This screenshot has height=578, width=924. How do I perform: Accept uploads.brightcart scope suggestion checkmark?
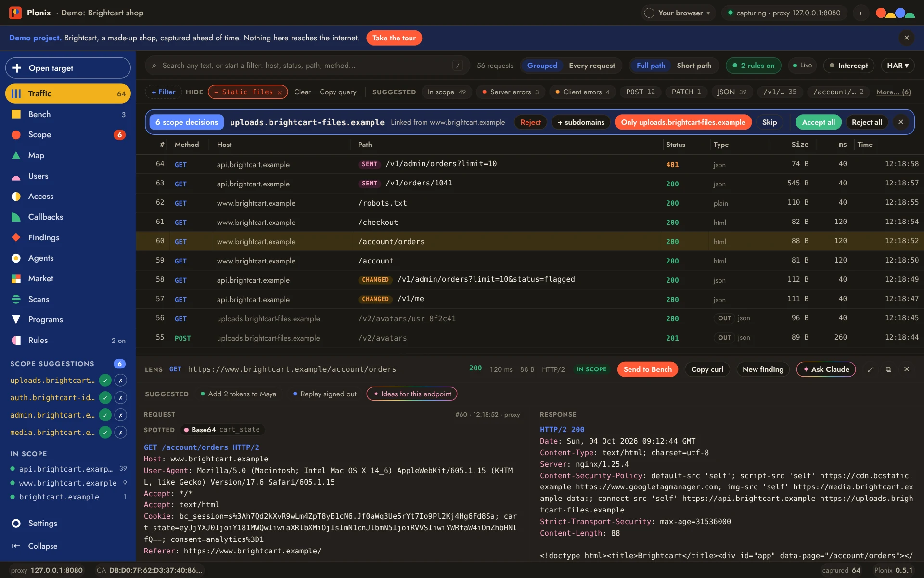[x=105, y=381]
